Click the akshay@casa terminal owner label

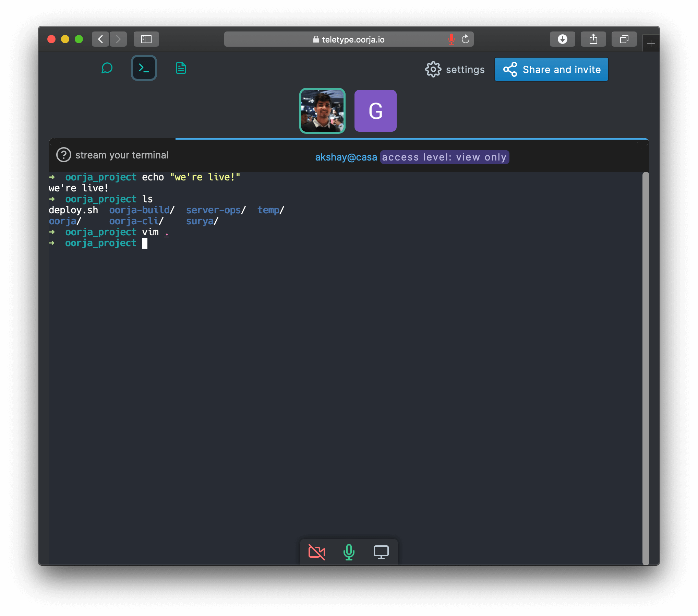coord(346,157)
